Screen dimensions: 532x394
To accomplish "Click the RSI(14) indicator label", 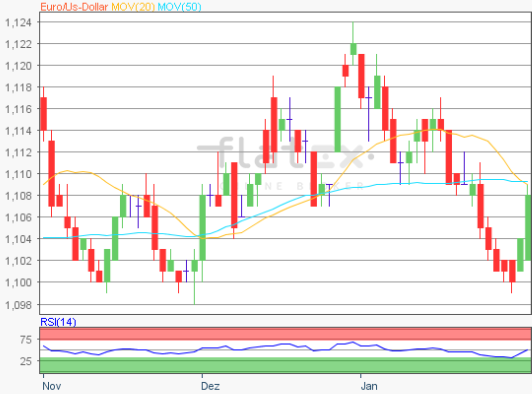I will [x=58, y=322].
